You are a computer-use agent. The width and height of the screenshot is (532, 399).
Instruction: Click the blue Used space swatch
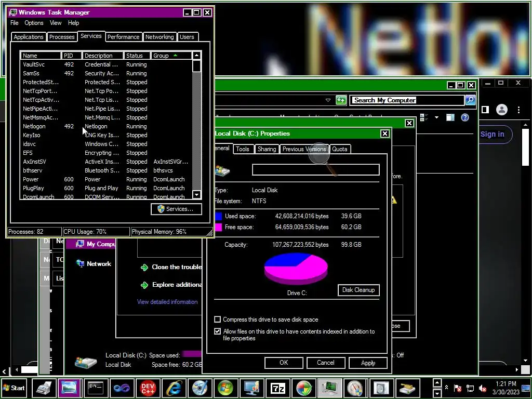pyautogui.click(x=219, y=216)
